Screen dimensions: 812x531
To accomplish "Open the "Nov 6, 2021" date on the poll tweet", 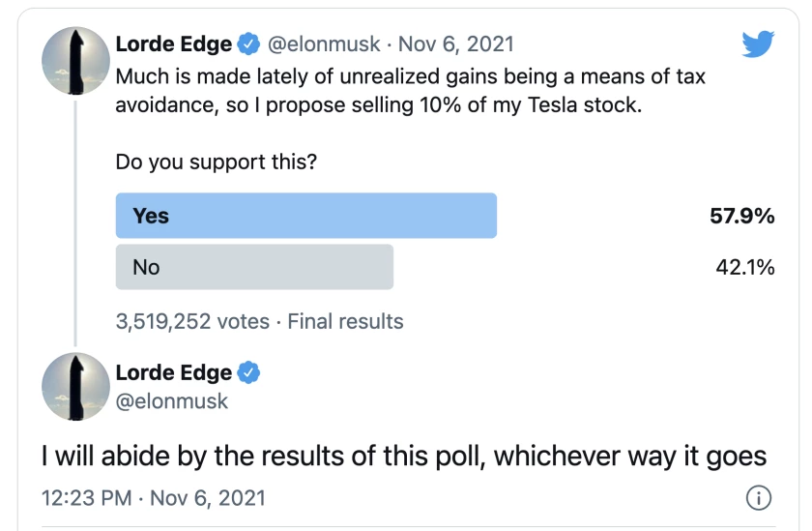I will click(458, 44).
